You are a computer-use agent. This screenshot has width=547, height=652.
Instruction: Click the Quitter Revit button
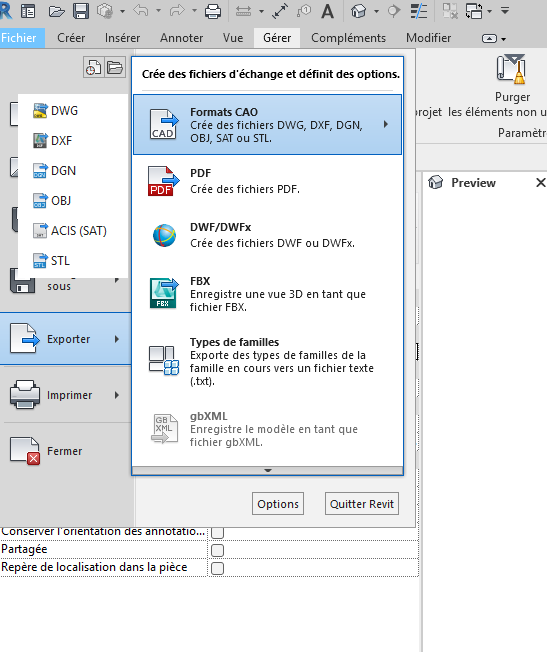click(362, 504)
